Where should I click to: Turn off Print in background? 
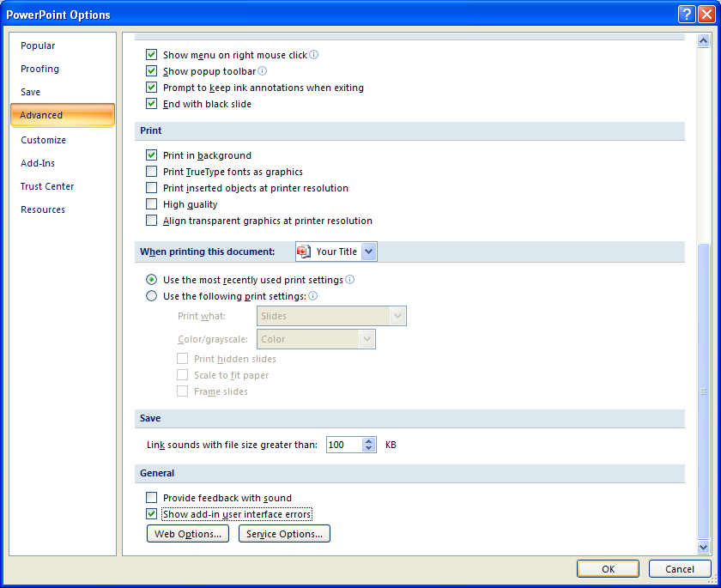[151, 155]
